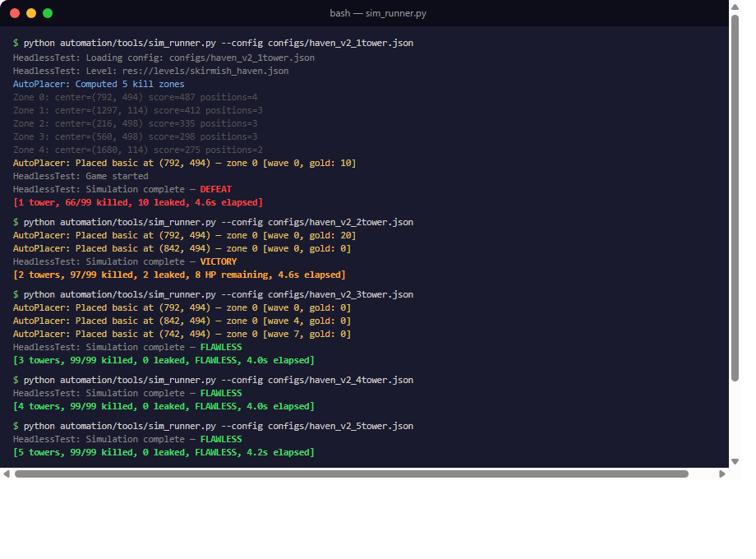756x559 pixels.
Task: Click 'AutoPlacer: Computed 5 kill zones'
Action: (x=99, y=84)
